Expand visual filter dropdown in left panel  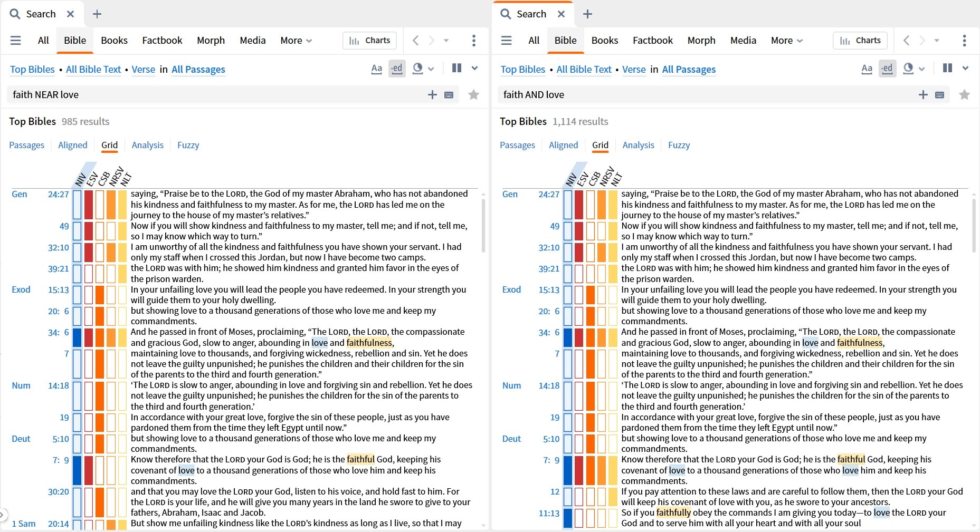pos(431,69)
